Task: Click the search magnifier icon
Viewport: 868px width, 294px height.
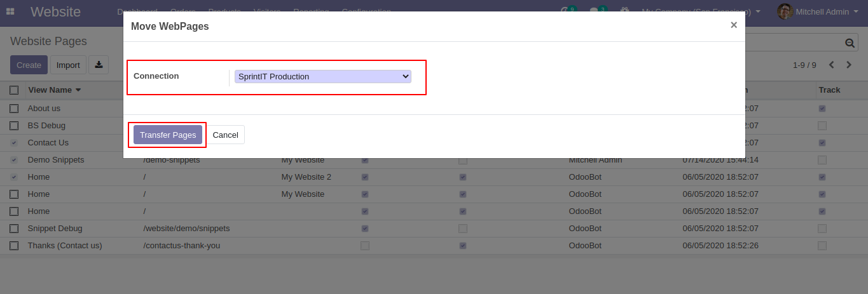Action: (x=850, y=43)
